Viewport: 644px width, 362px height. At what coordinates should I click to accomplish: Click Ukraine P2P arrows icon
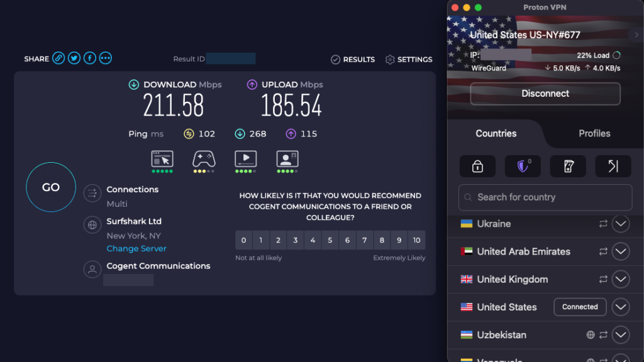point(603,224)
